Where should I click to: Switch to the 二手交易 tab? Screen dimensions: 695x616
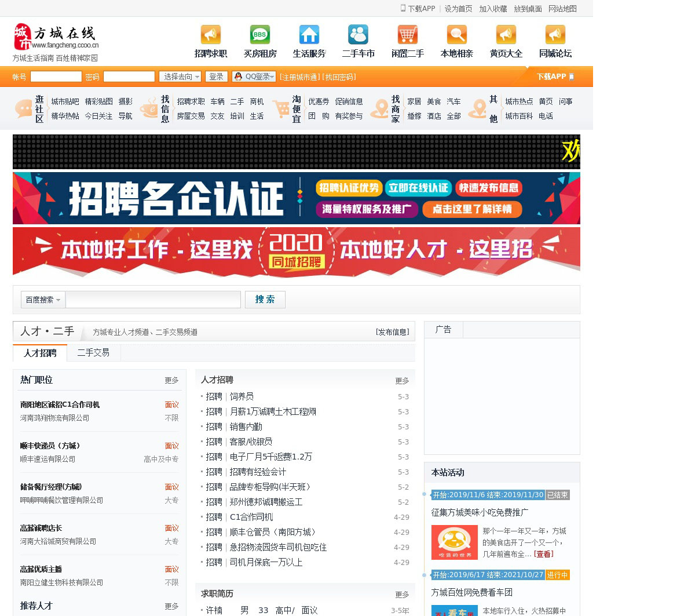tap(93, 352)
